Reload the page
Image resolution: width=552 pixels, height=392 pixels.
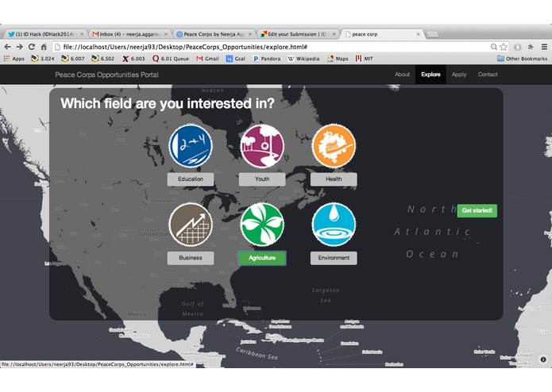(x=32, y=47)
